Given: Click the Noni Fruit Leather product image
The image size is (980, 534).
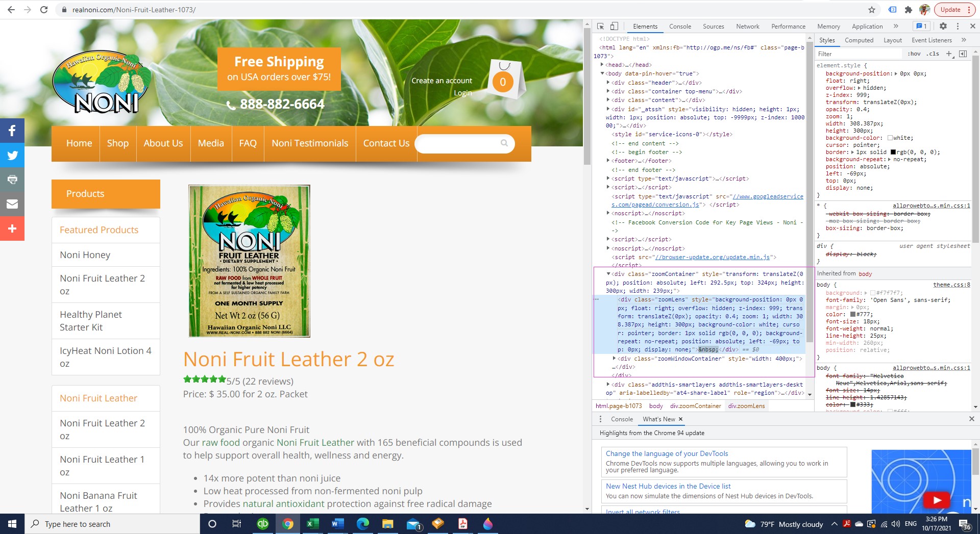Looking at the screenshot, I should coord(249,261).
